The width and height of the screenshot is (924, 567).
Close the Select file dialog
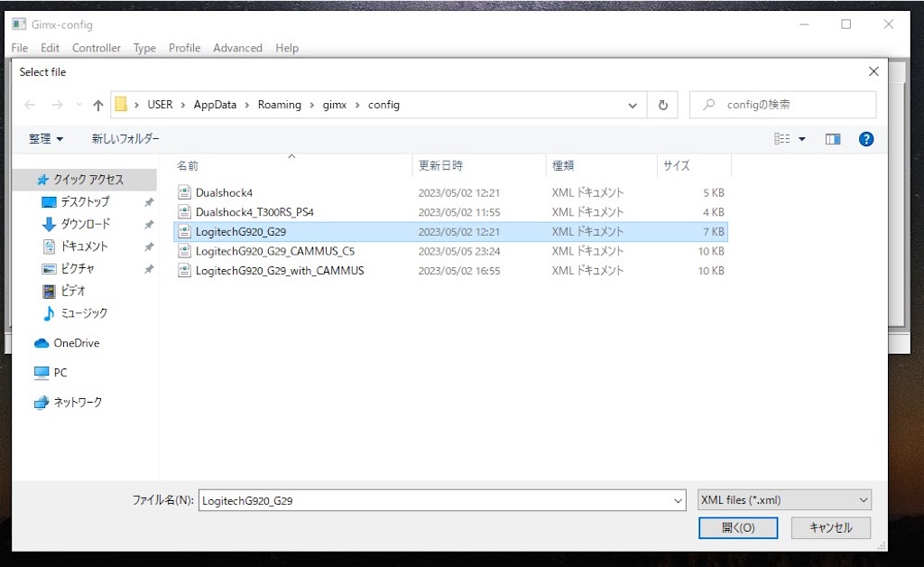point(873,71)
